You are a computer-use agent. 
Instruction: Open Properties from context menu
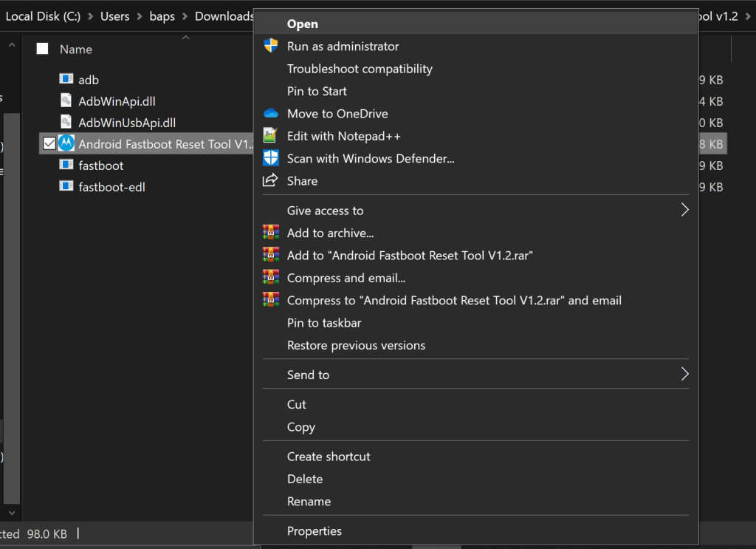pos(476,531)
